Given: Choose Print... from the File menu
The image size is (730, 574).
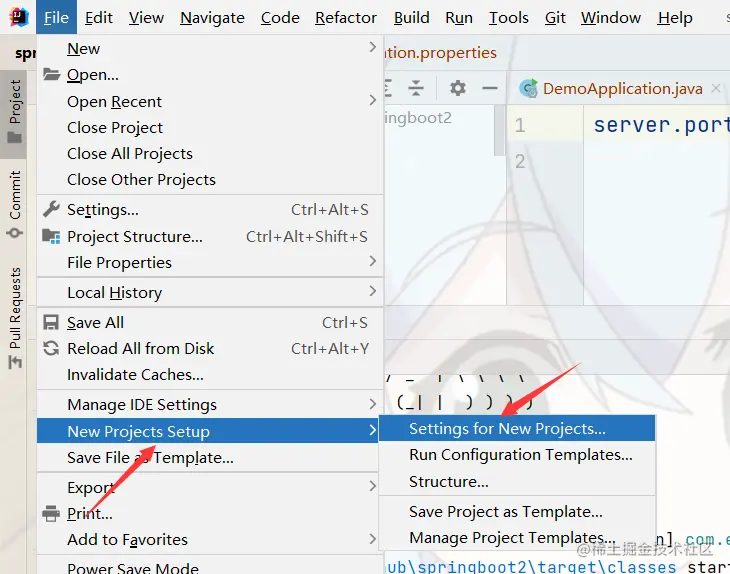Looking at the screenshot, I should (210, 513).
